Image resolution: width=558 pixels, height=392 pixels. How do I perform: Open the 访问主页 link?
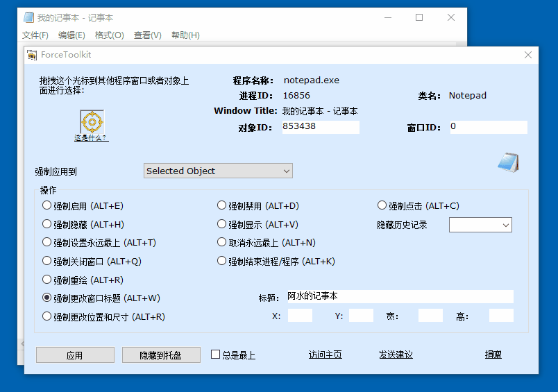click(325, 355)
